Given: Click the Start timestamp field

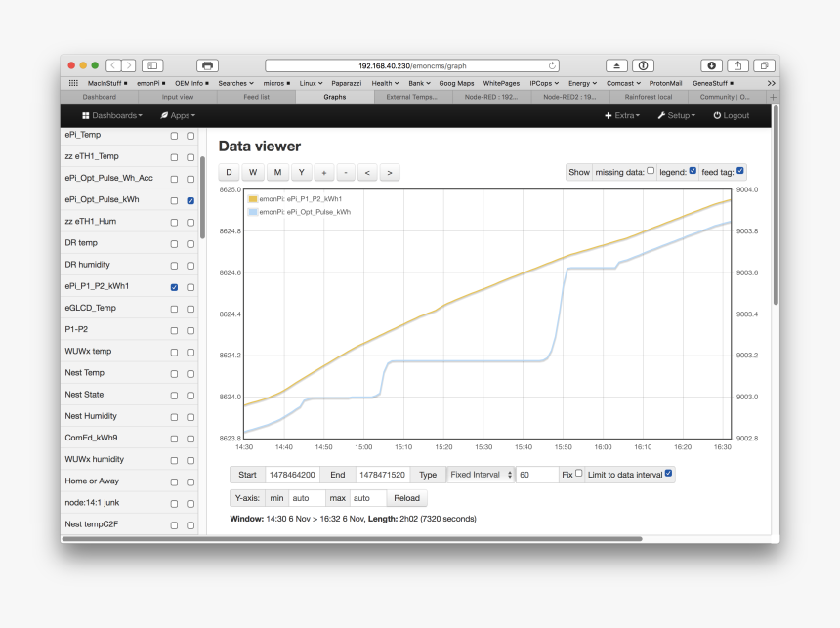Looking at the screenshot, I should coord(292,475).
